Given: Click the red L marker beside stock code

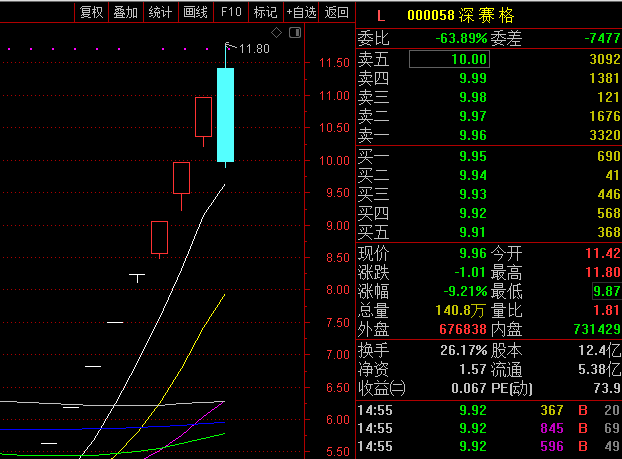Looking at the screenshot, I should pyautogui.click(x=381, y=16).
